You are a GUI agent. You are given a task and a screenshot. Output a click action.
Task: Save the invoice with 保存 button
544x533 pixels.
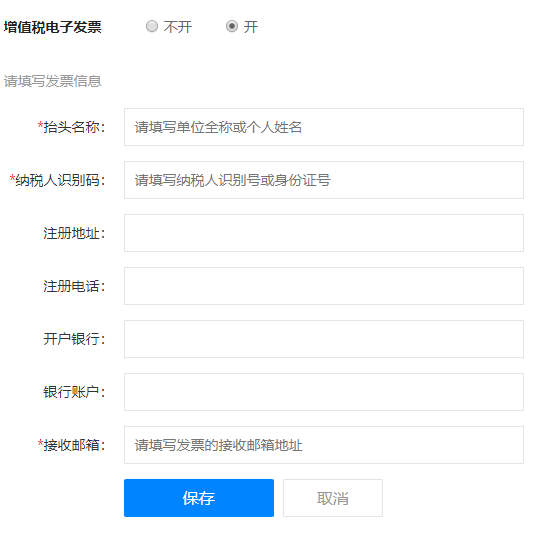click(x=199, y=498)
